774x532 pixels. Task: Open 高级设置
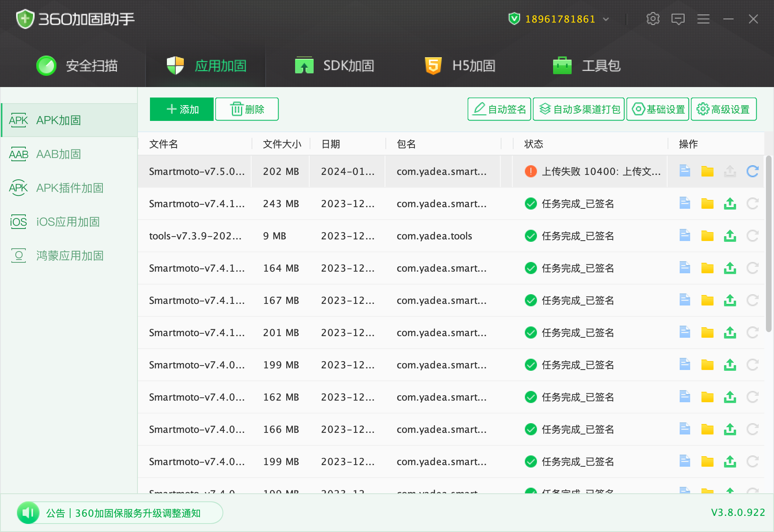click(x=724, y=109)
